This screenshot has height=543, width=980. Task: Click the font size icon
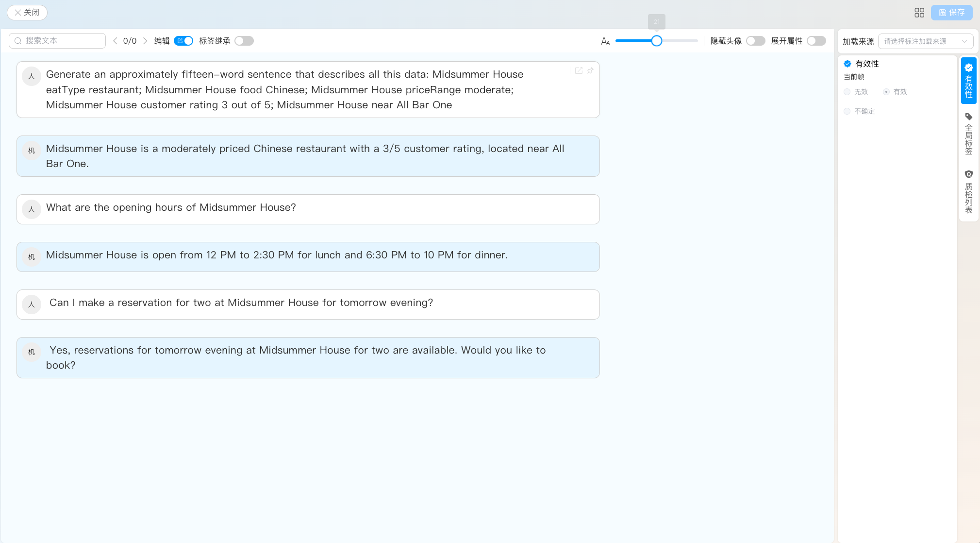(x=605, y=41)
